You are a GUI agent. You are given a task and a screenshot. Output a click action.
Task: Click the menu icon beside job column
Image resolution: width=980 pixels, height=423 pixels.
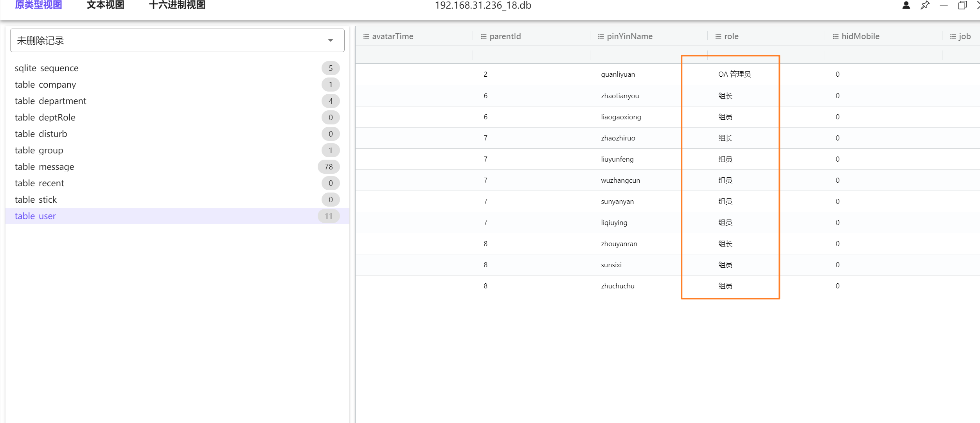click(x=953, y=36)
